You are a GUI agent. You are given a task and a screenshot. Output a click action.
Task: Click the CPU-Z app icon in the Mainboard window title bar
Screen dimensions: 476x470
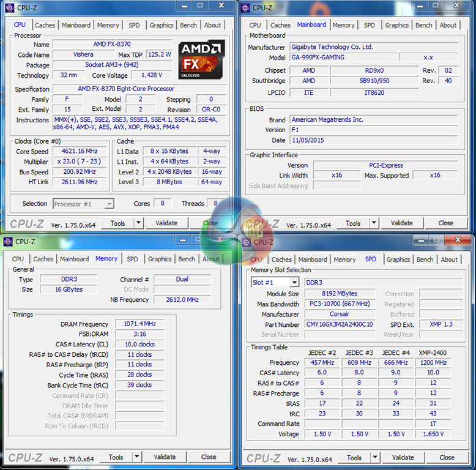pos(245,8)
